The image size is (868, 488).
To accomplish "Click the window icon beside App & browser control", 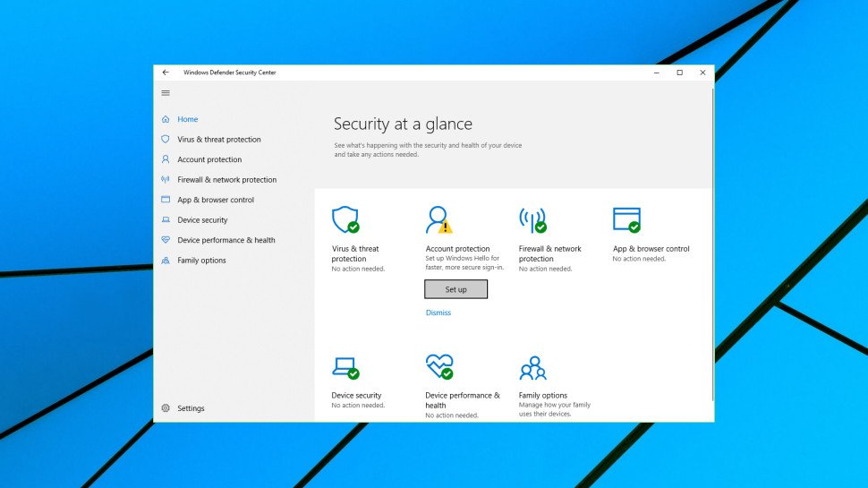I will point(166,200).
